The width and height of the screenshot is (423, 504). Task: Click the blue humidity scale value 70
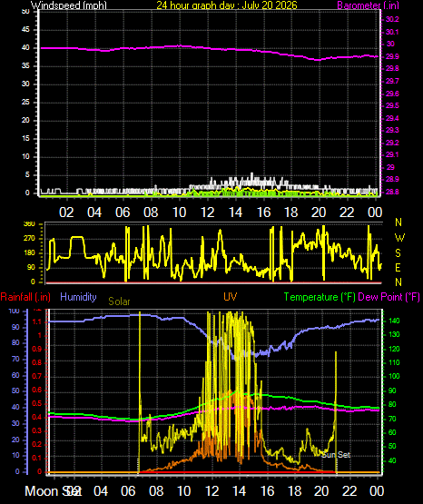click(15, 359)
